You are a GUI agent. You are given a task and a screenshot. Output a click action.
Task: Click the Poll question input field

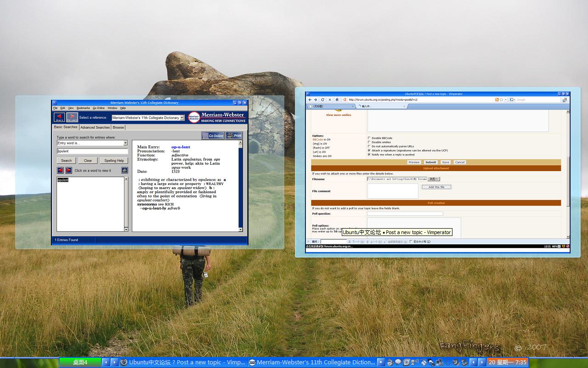[405, 213]
